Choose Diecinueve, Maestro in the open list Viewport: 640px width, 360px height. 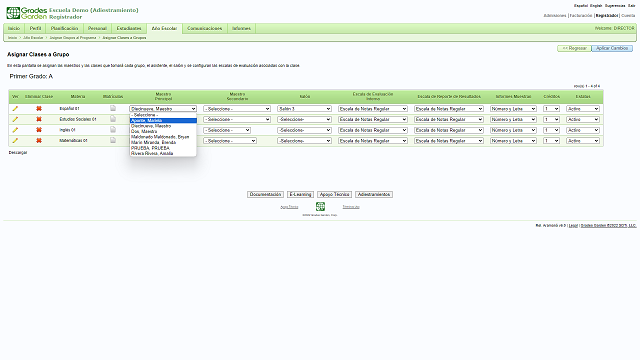tap(163, 126)
